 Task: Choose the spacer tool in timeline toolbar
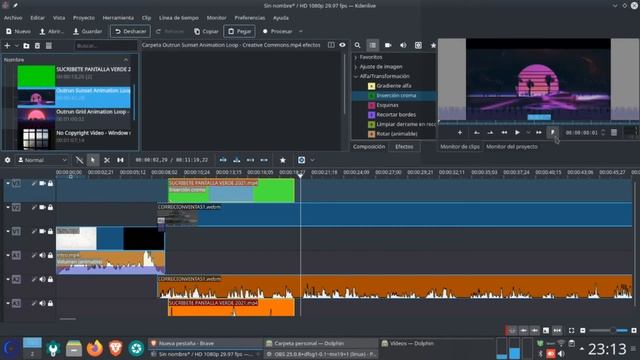tap(120, 160)
